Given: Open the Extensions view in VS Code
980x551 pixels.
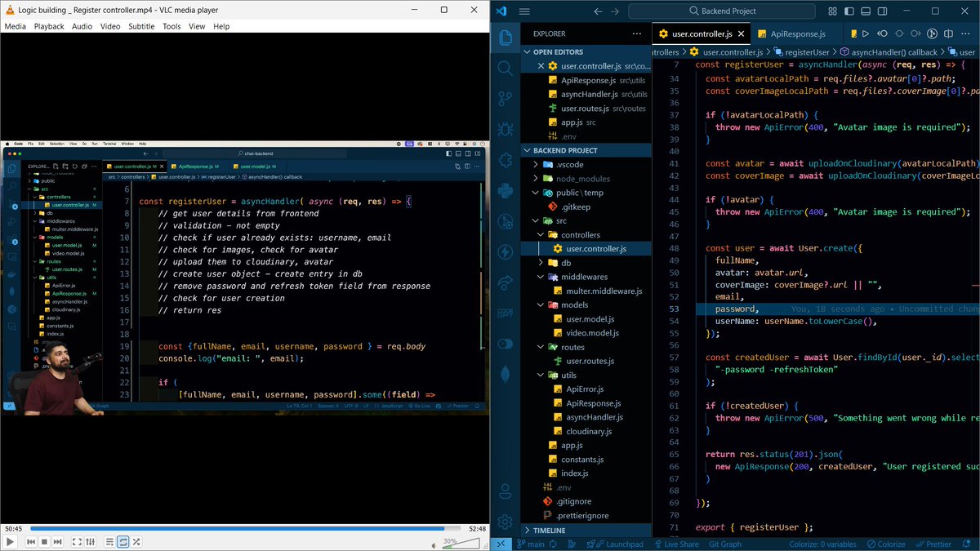Looking at the screenshot, I should [506, 160].
